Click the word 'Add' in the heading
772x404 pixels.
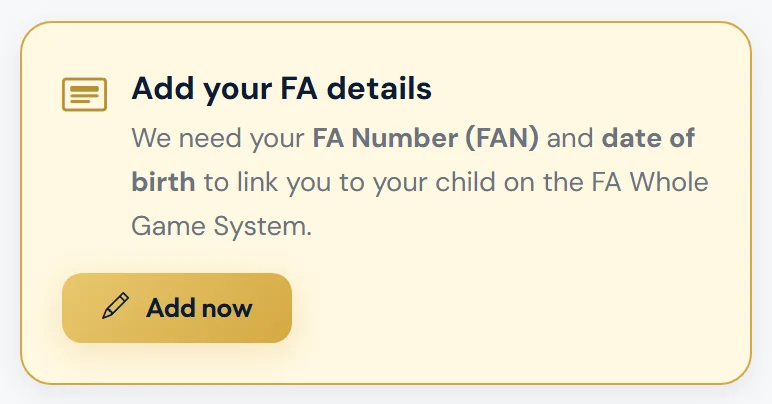tap(163, 89)
